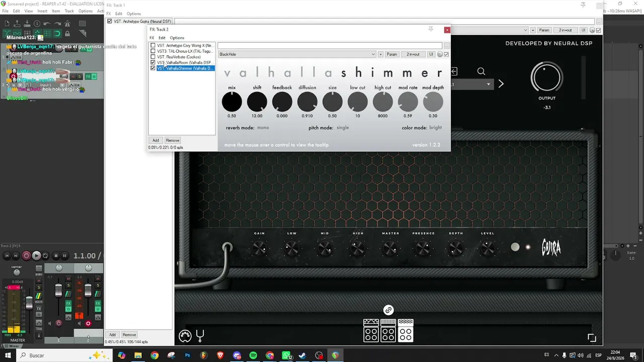This screenshot has height=362, width=644.
Task: Enable the ReaVerbate plugin checkbox
Action: pos(153,57)
